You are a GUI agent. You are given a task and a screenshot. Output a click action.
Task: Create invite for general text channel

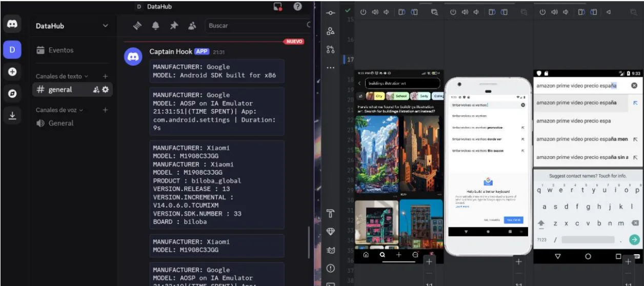pos(96,90)
